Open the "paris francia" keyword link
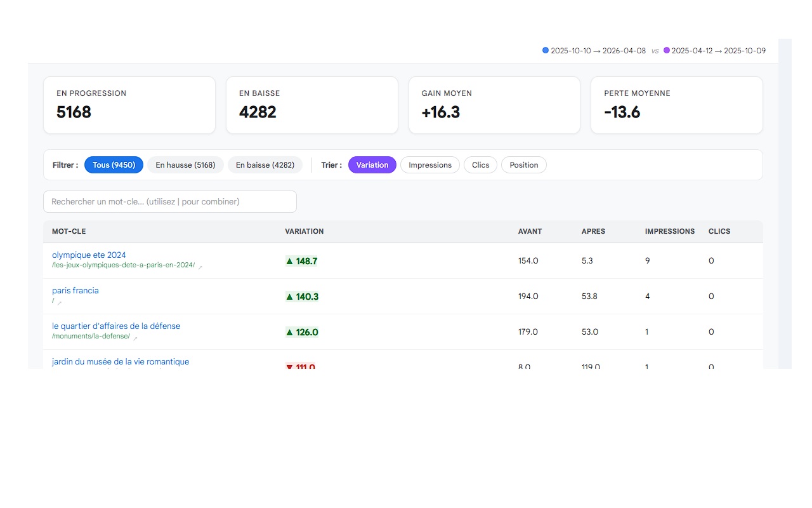Viewport: 812px width, 508px height. [x=75, y=291]
